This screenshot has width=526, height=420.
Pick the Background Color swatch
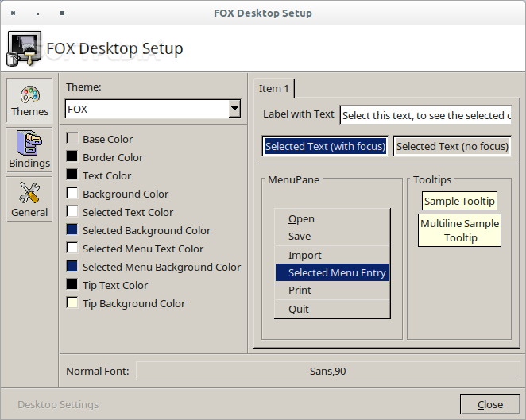coord(72,193)
